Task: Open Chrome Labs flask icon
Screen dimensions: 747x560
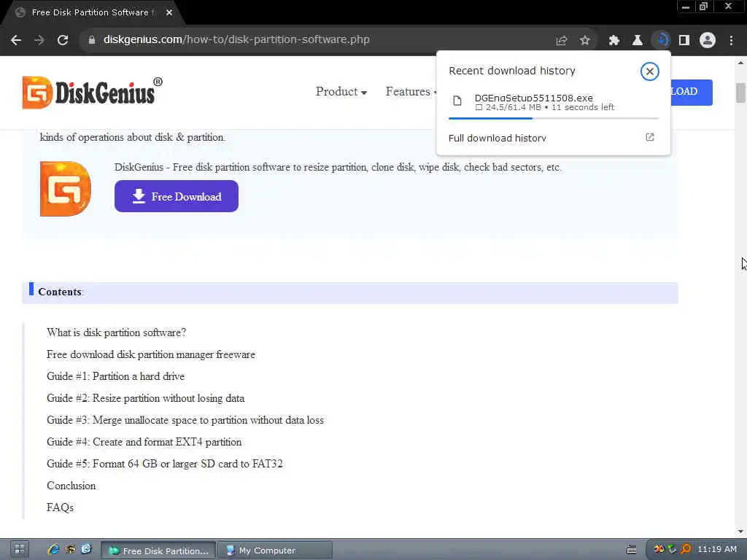Action: (638, 41)
